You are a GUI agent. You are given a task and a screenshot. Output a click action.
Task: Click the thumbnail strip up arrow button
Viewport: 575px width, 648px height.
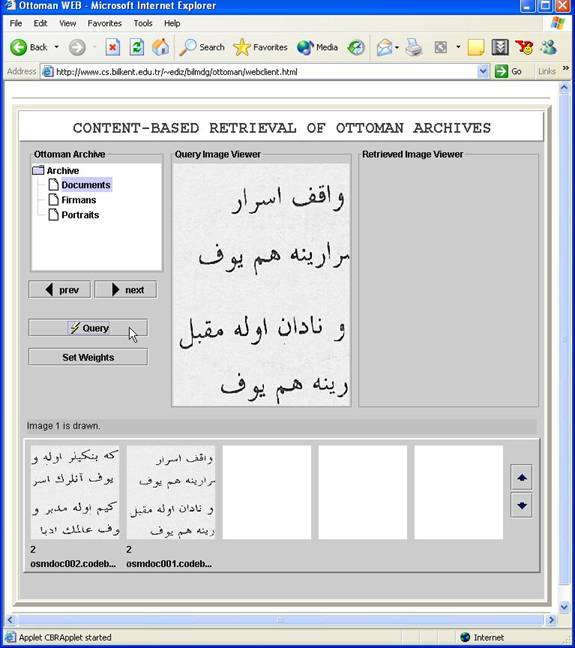pyautogui.click(x=521, y=478)
